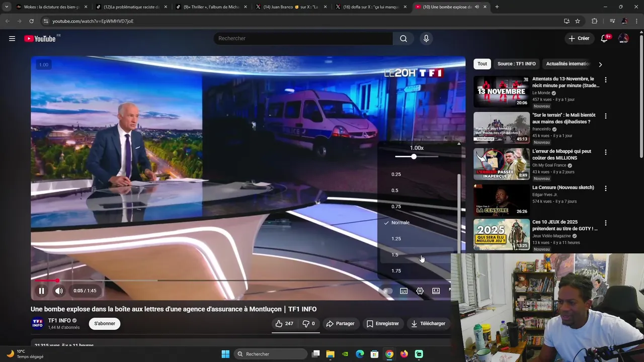Pause the video
The height and width of the screenshot is (362, 644).
(x=42, y=291)
